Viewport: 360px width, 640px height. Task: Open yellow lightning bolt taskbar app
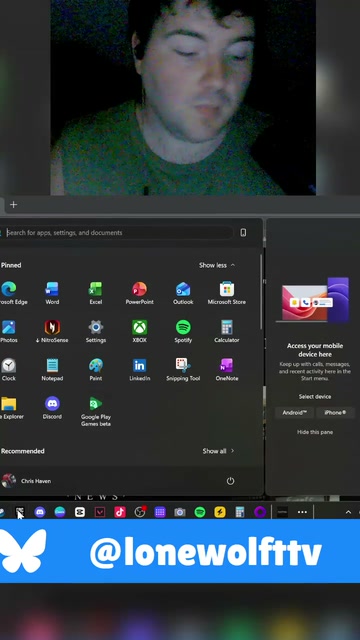pos(220,512)
